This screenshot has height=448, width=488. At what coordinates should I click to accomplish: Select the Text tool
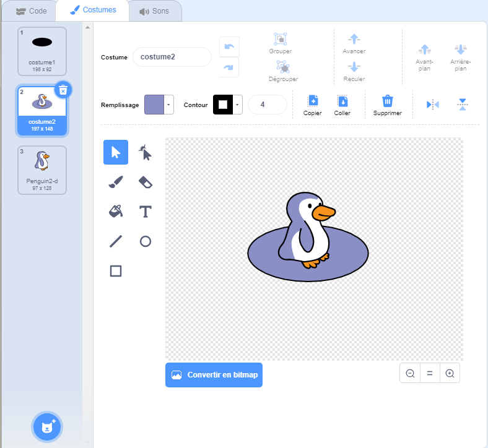[x=146, y=212]
